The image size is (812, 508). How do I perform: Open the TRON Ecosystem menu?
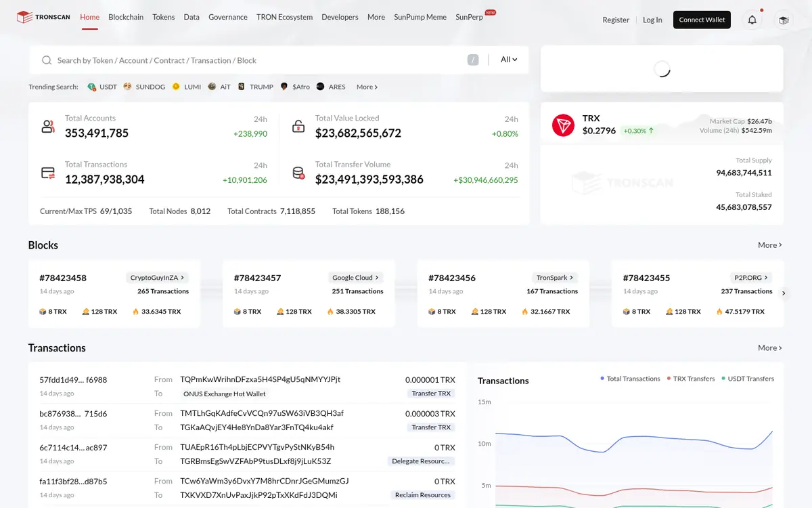(284, 17)
